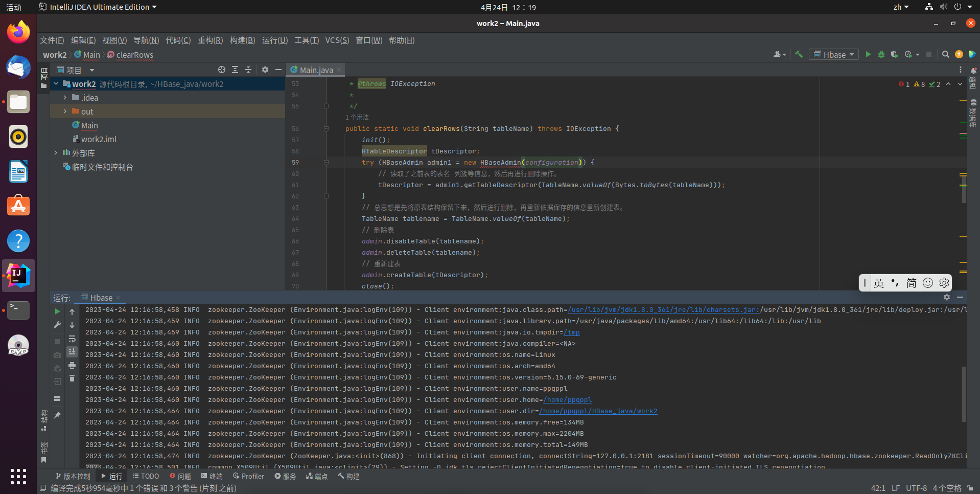980x494 pixels.
Task: Hide the run tool window
Action: tap(960, 297)
